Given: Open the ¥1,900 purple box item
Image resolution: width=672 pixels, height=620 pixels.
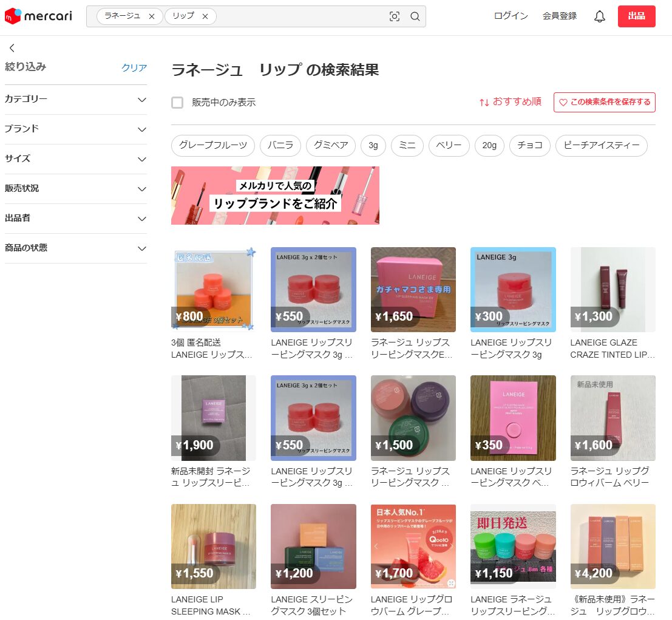Looking at the screenshot, I should (214, 418).
